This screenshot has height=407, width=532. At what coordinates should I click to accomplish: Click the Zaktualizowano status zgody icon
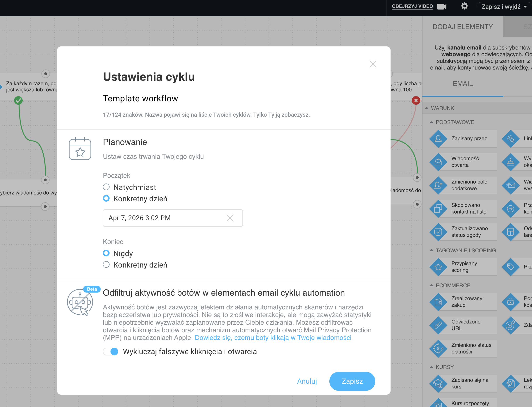438,232
